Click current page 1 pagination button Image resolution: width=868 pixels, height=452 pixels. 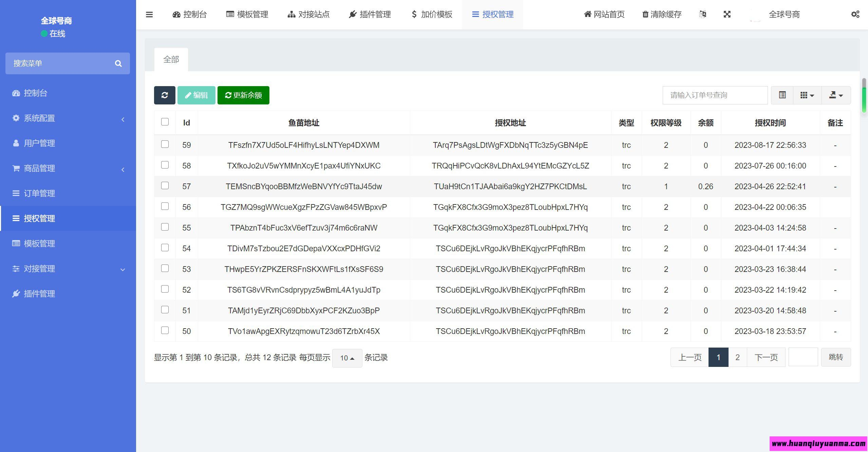tap(718, 357)
